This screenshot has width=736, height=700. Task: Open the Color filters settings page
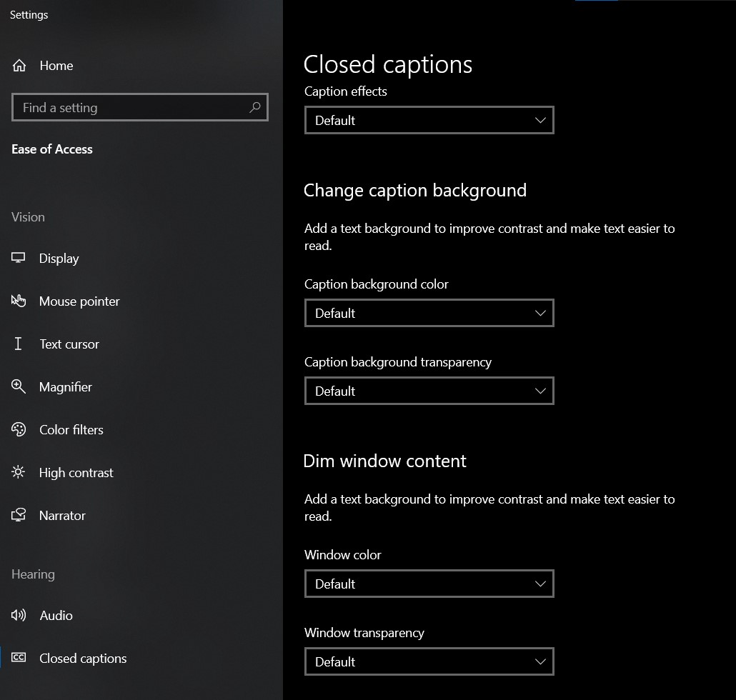click(71, 430)
